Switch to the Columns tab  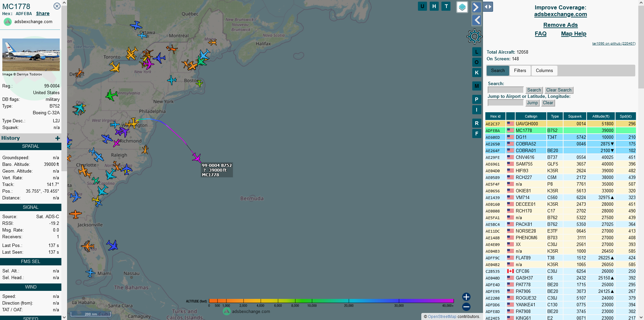tap(544, 71)
